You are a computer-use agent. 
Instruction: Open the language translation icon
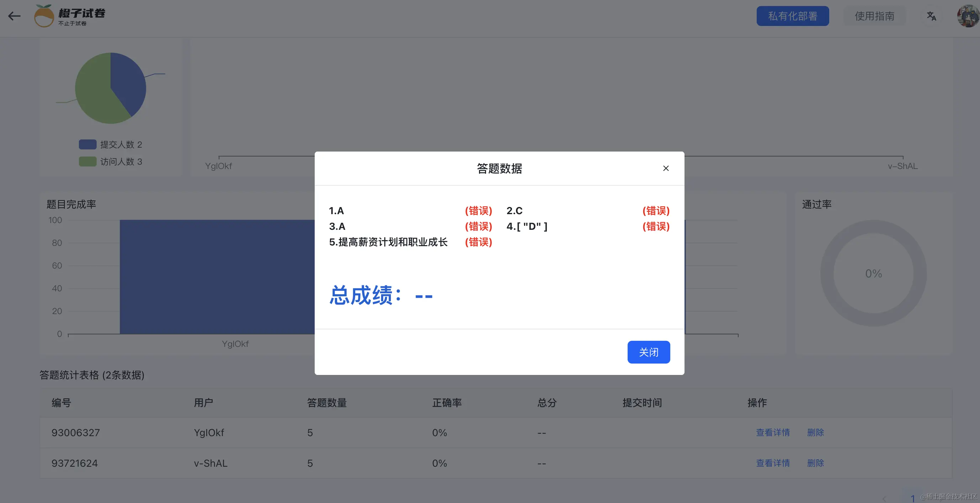point(931,16)
